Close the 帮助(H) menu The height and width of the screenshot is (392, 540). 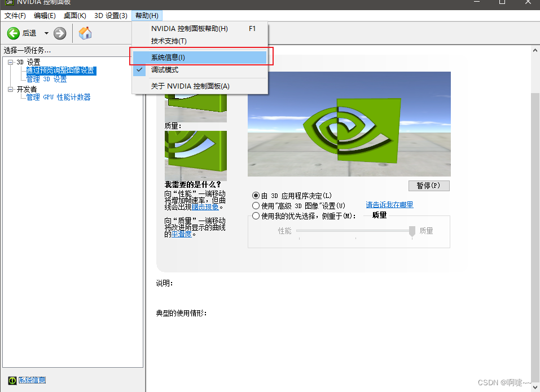coord(147,16)
